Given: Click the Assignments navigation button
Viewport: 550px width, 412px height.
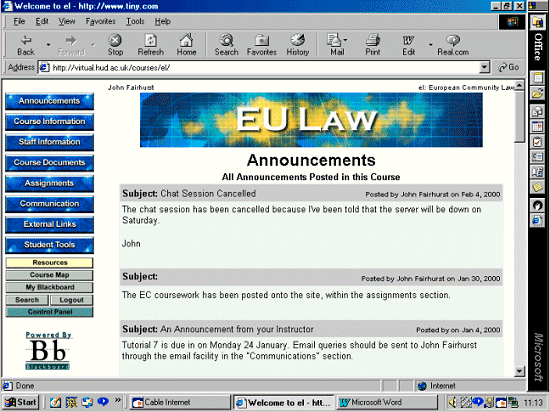Looking at the screenshot, I should 49,183.
